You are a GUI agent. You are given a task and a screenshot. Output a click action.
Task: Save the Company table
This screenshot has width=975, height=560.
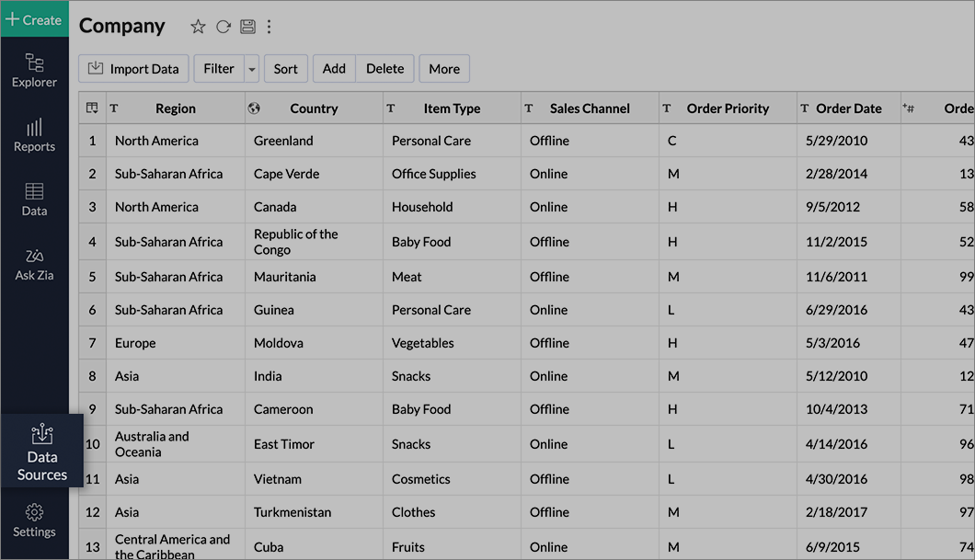[x=247, y=27]
